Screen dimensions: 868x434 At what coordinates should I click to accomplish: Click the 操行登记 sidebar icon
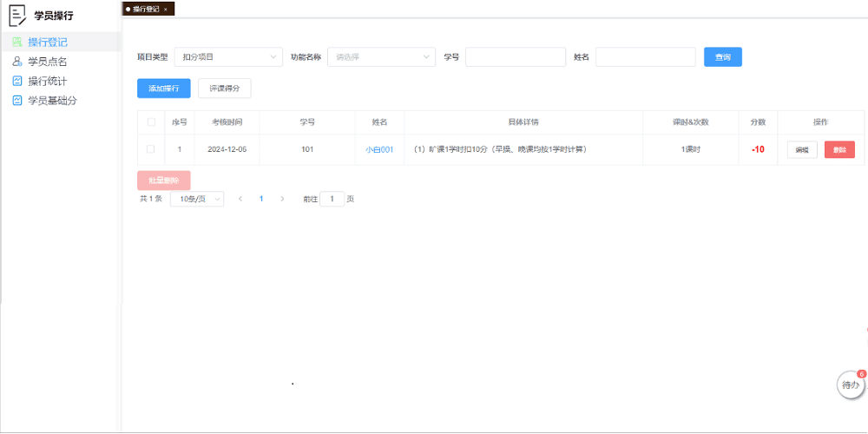tap(17, 42)
